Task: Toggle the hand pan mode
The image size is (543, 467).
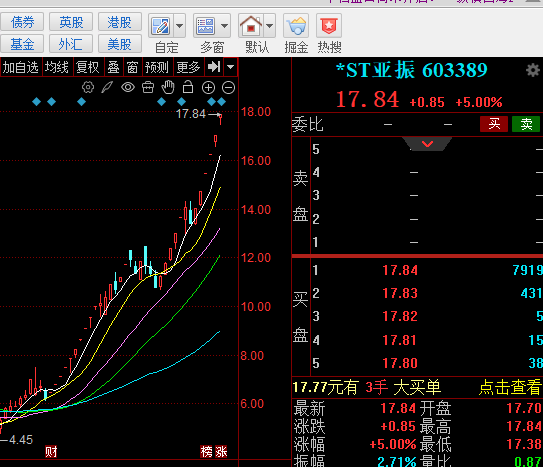Action: coord(168,87)
